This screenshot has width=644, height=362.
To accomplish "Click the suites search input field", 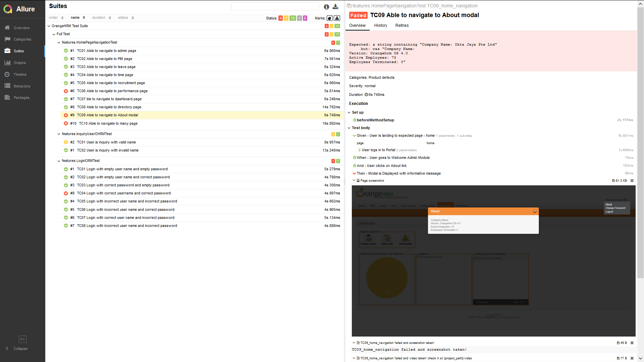I will 275,6.
